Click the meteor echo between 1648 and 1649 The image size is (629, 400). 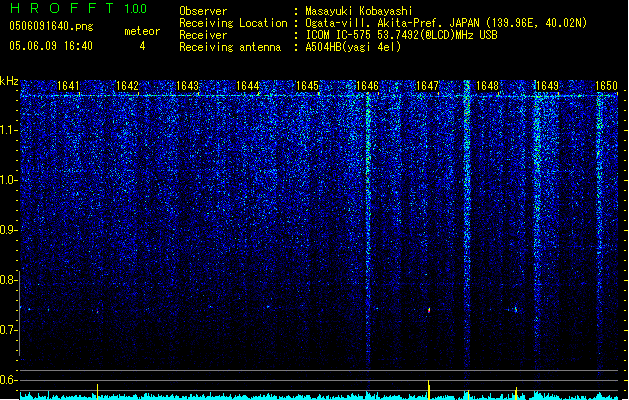tap(515, 309)
